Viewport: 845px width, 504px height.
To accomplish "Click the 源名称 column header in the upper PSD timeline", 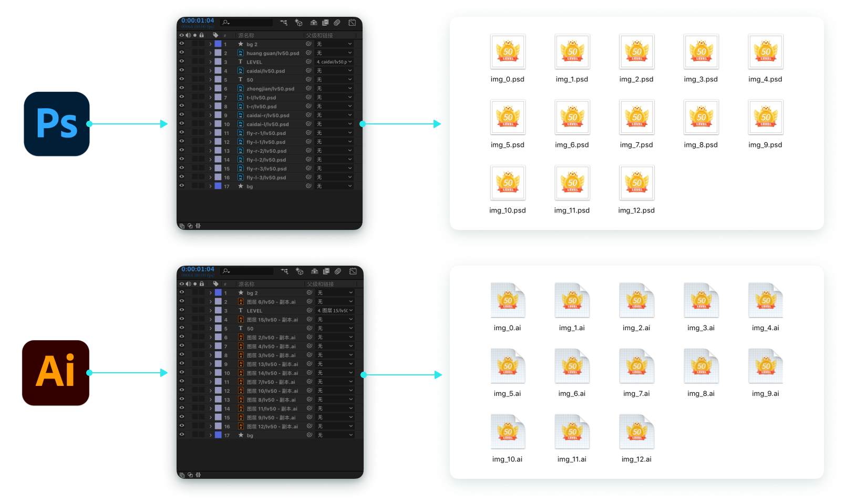I will [x=246, y=35].
